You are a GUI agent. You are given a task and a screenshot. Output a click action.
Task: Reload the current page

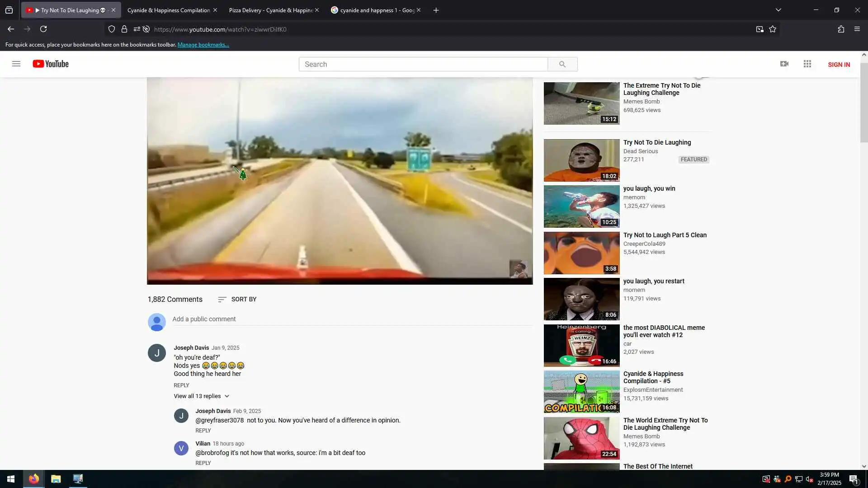pos(43,29)
